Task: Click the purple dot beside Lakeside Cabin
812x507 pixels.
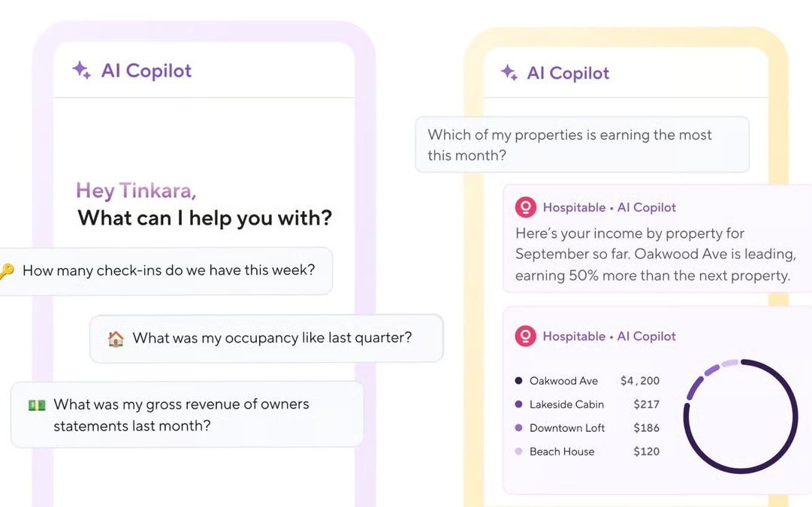Action: 518,404
